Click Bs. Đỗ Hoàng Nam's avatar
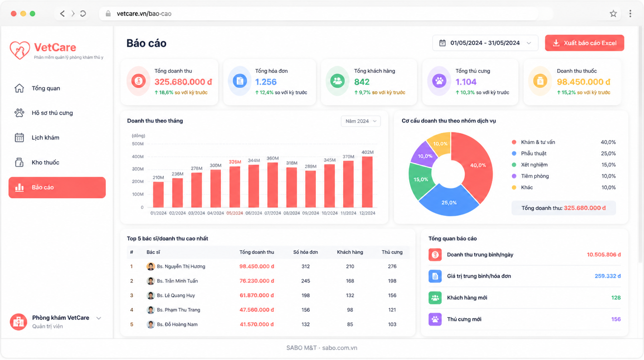The width and height of the screenshot is (644, 360). tap(150, 325)
